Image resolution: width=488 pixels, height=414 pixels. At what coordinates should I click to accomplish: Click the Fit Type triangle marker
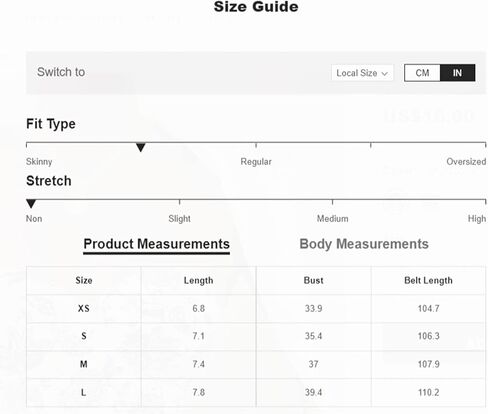click(x=141, y=147)
